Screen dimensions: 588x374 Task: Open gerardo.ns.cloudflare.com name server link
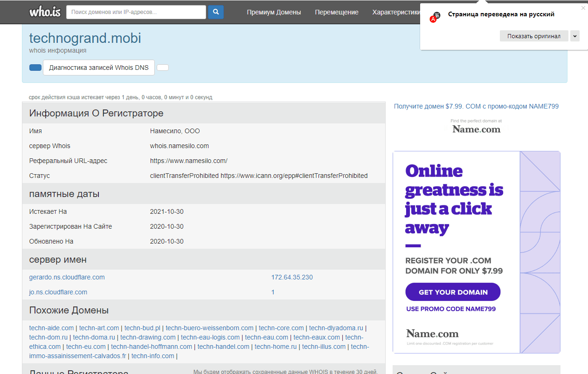click(67, 277)
